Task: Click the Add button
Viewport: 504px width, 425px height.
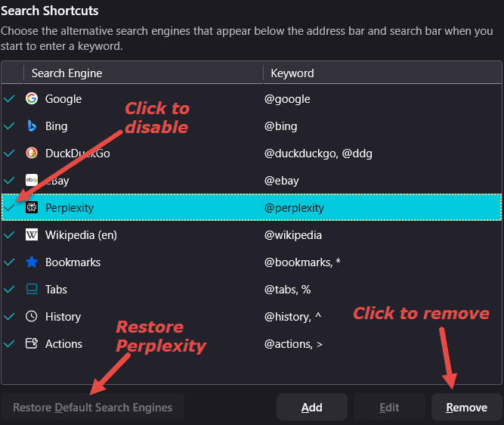Action: [312, 408]
